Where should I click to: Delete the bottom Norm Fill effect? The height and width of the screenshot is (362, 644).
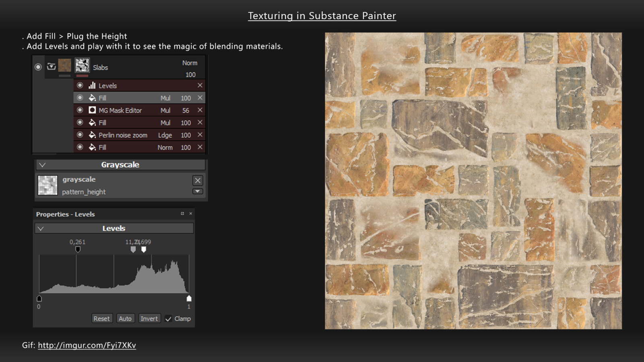click(x=200, y=147)
